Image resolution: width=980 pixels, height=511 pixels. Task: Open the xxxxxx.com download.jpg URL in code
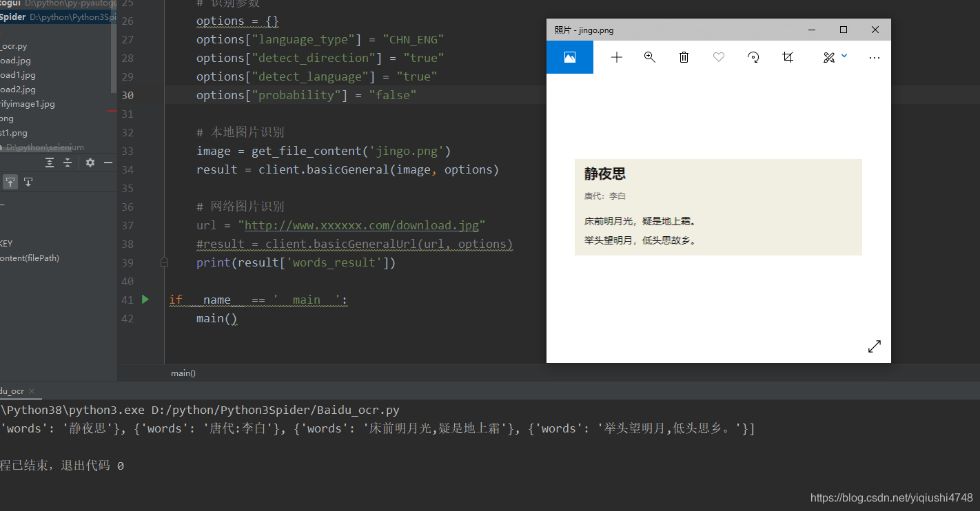(x=362, y=225)
